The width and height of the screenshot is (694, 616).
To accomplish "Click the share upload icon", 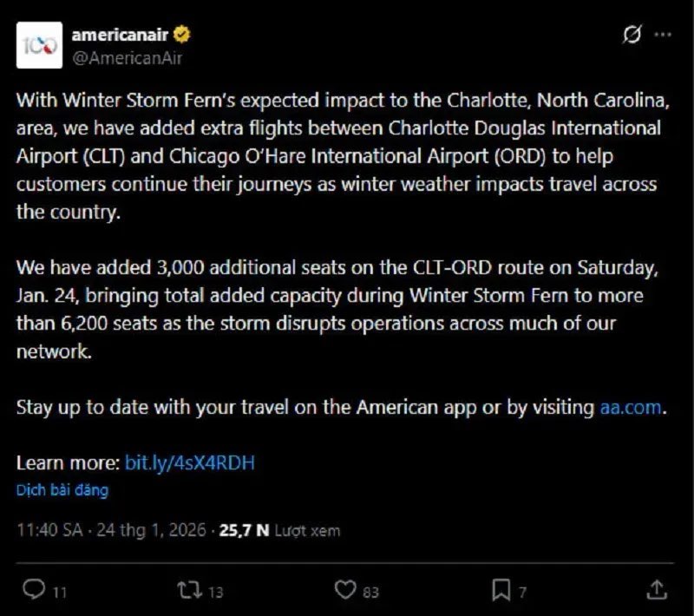I will tap(657, 591).
